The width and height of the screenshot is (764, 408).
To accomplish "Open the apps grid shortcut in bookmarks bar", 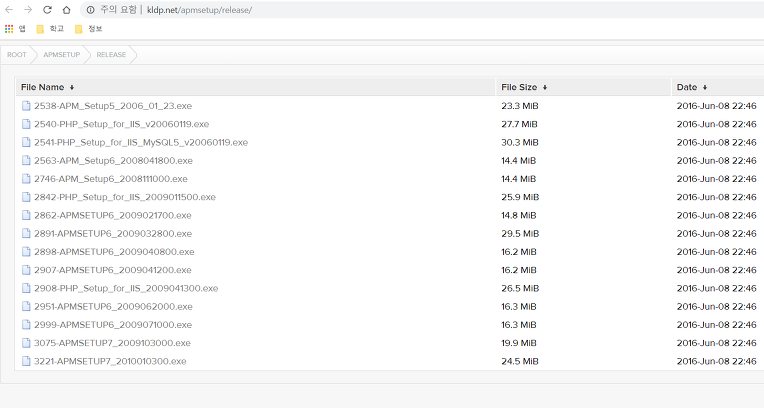I will tap(9, 29).
